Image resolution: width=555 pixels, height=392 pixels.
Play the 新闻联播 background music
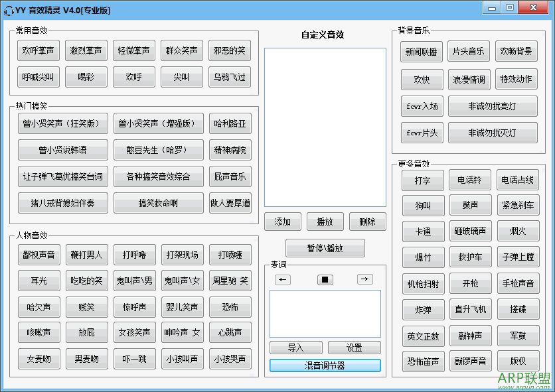point(421,52)
